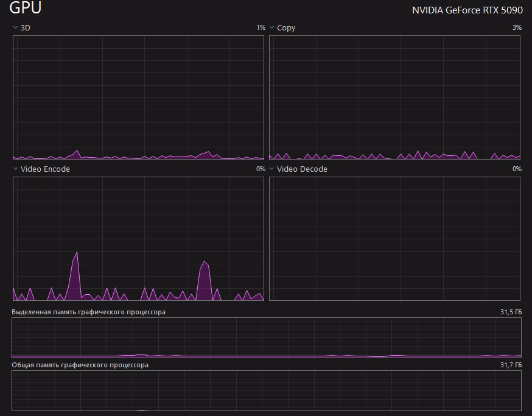Click the 31,7 ГБ shared memory value
The height and width of the screenshot is (416, 532).
click(x=511, y=365)
